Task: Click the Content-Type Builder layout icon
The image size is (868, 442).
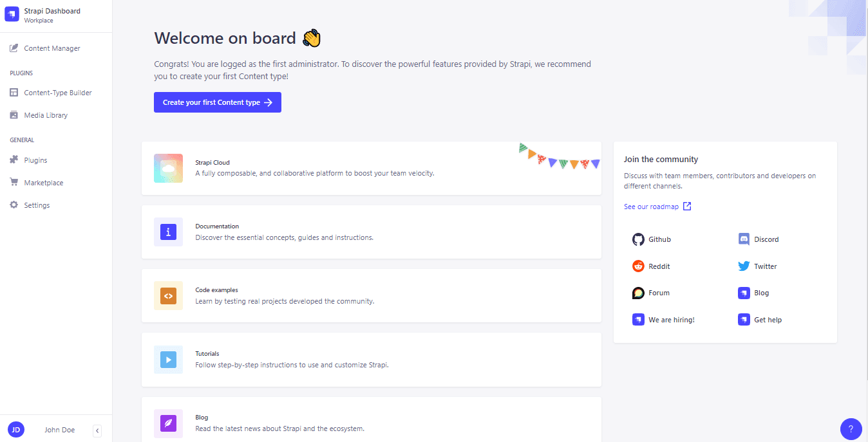Action: [14, 93]
